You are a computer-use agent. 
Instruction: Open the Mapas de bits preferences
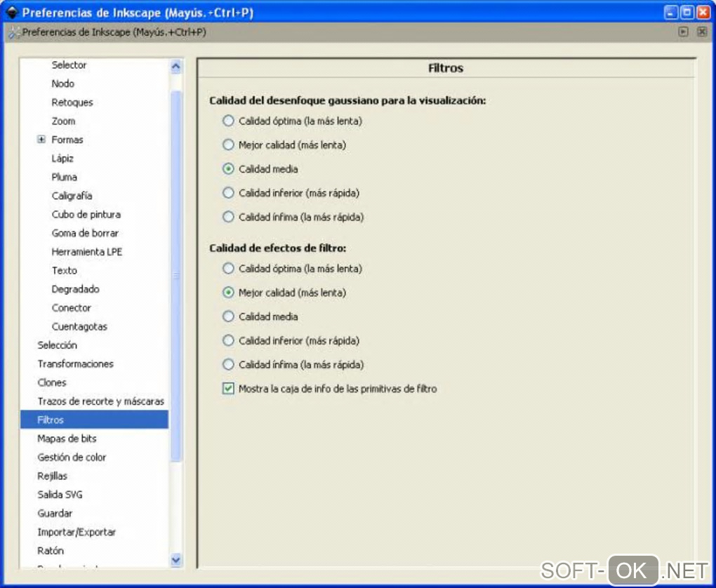(67, 439)
